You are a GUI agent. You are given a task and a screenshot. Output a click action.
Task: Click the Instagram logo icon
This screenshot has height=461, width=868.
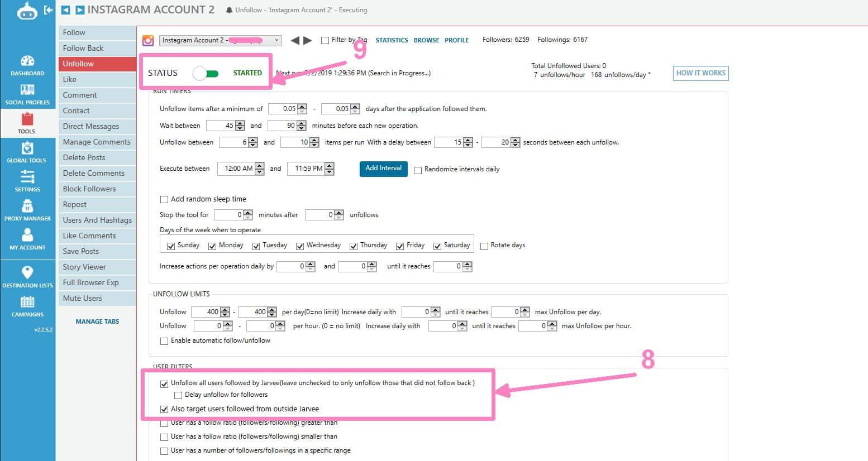point(148,40)
